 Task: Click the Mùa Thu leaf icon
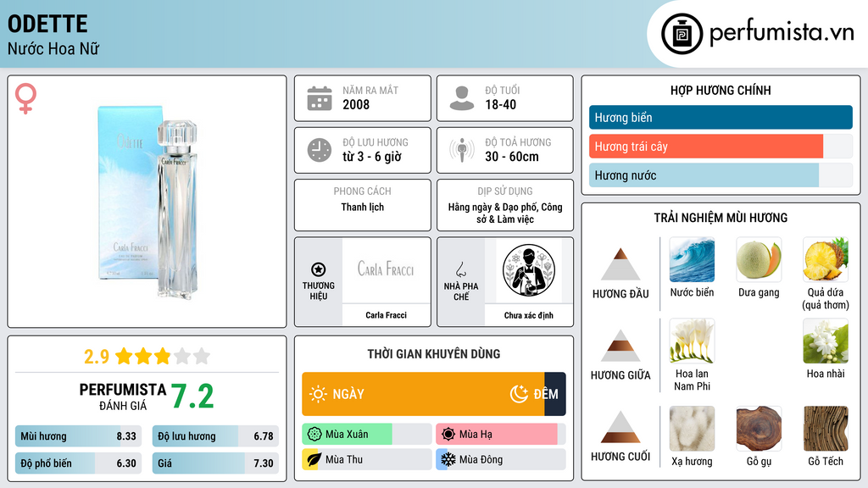(x=314, y=460)
